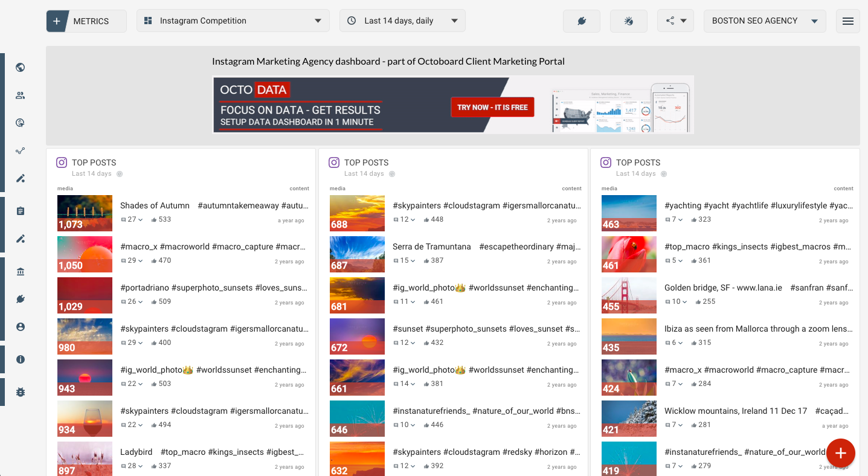Viewport: 868px width, 476px height.
Task: Click the #yachting #yacht post caption
Action: click(x=759, y=206)
